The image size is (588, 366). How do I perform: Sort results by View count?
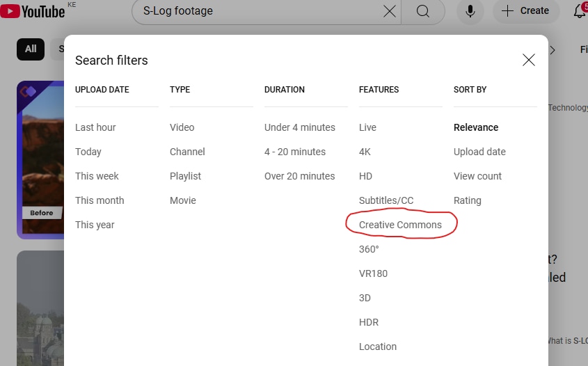(477, 176)
